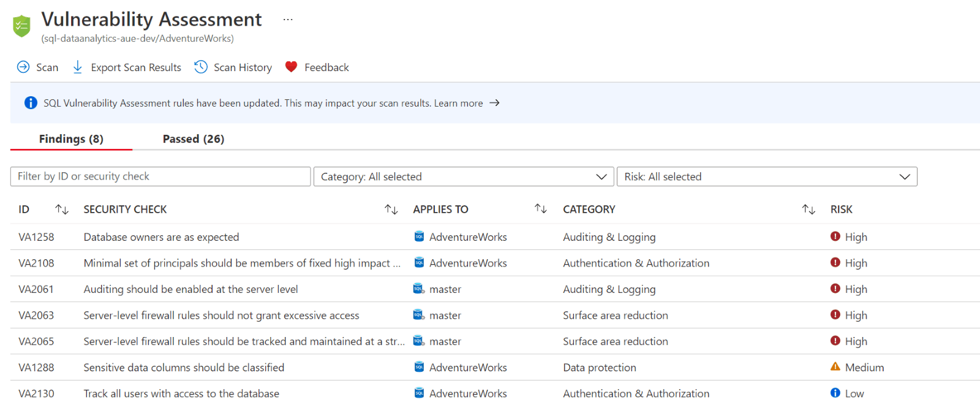Open the ellipsis more options menu

288,20
